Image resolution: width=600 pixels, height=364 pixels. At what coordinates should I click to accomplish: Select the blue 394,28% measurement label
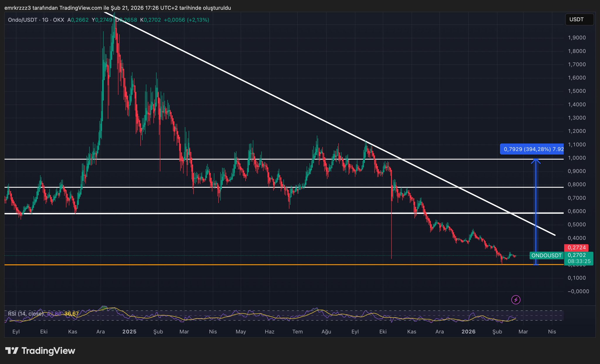(532, 149)
